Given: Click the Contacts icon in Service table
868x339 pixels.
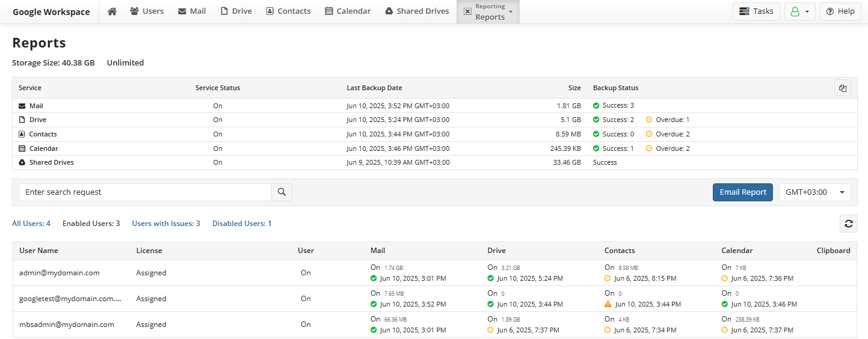Looking at the screenshot, I should pyautogui.click(x=22, y=134).
